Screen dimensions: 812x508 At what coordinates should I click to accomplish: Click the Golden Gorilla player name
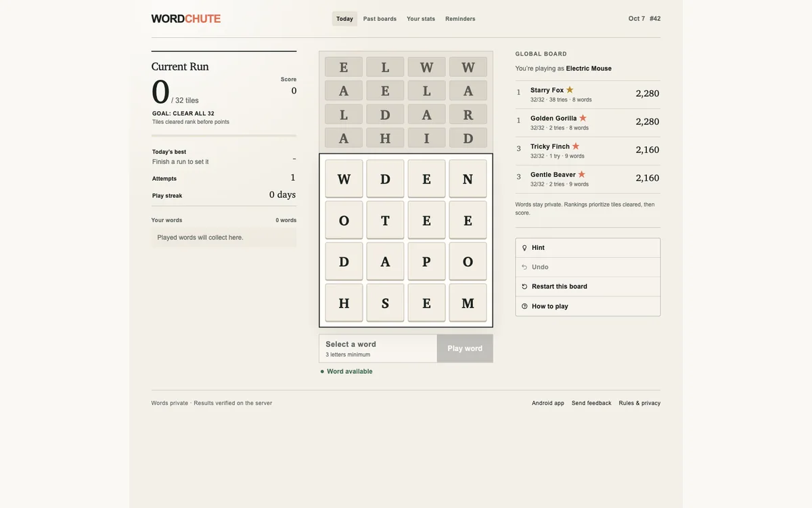point(554,119)
